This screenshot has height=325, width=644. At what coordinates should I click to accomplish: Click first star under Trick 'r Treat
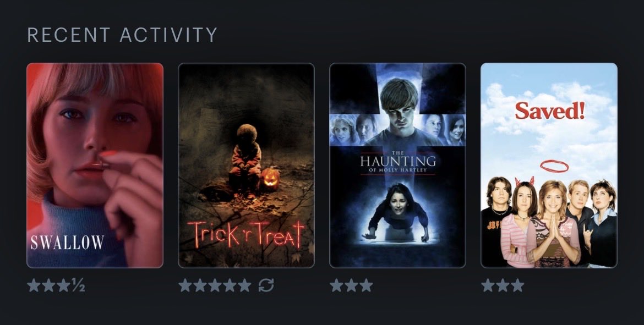(185, 285)
